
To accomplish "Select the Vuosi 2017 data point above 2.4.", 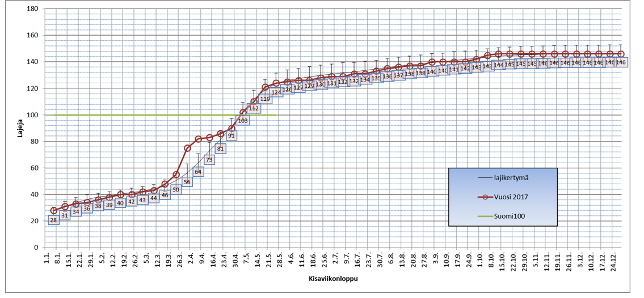I will coord(187,148).
